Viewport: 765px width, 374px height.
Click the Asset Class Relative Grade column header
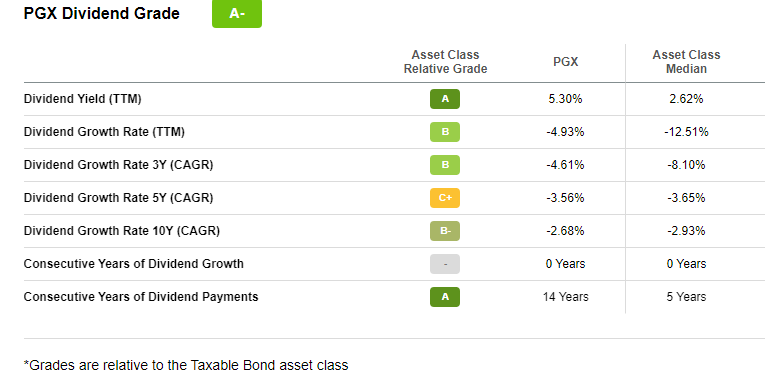tap(445, 62)
